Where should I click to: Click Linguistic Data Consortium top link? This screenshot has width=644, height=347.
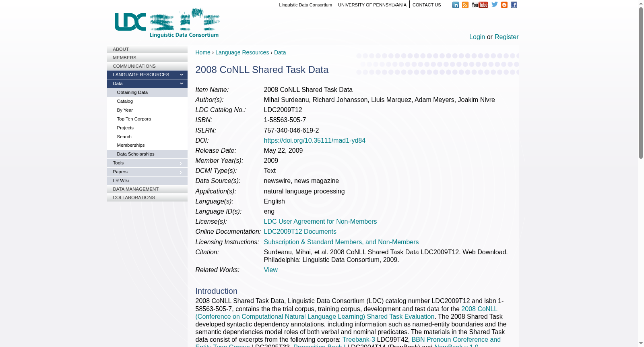click(x=305, y=5)
